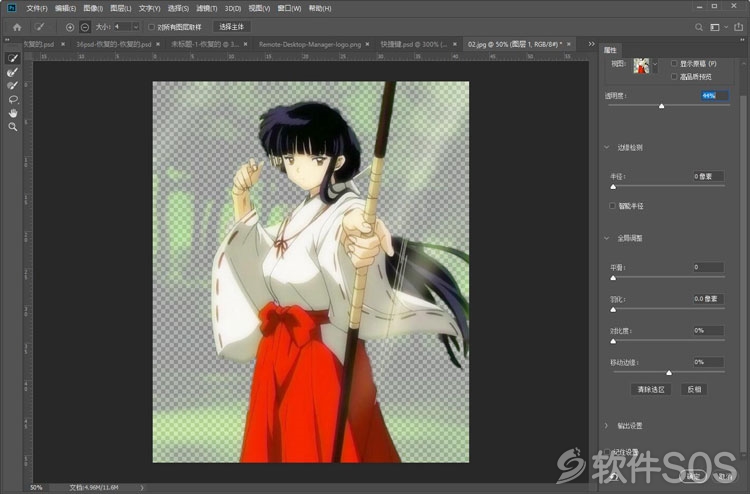
Task: Collapse the 边缘检测 section
Action: tap(607, 147)
